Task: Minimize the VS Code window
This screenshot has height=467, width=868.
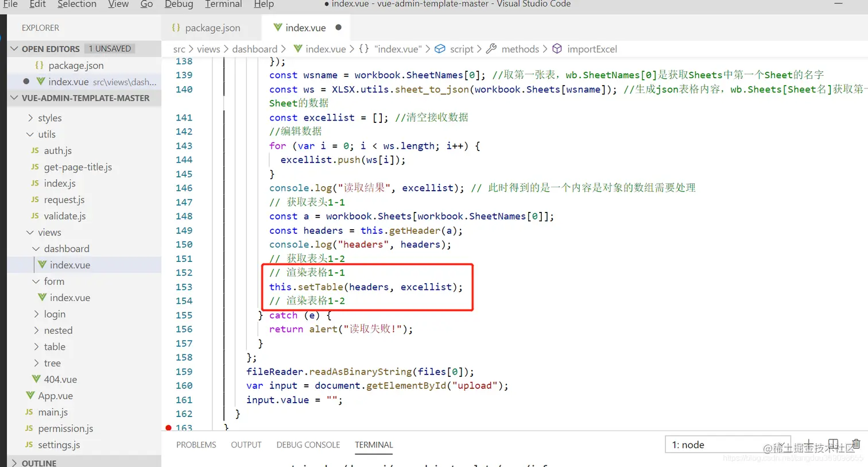Action: pyautogui.click(x=838, y=4)
